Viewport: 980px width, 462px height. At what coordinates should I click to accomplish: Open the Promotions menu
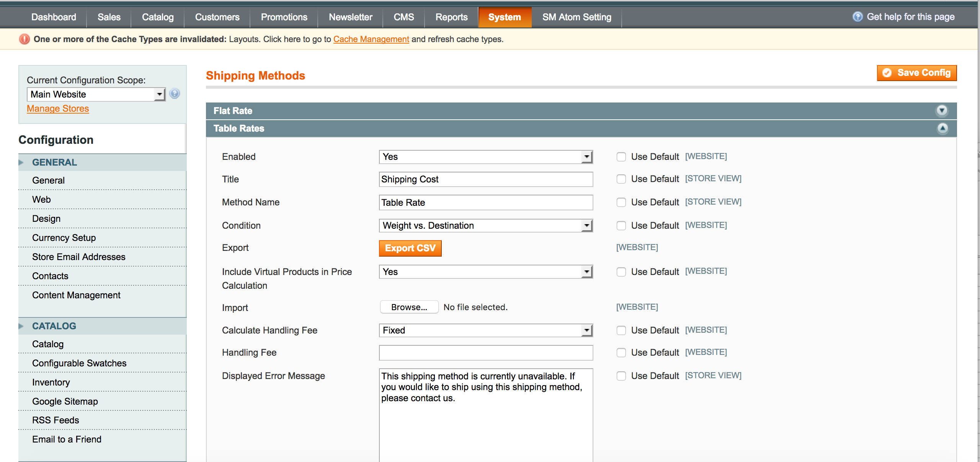[x=284, y=17]
